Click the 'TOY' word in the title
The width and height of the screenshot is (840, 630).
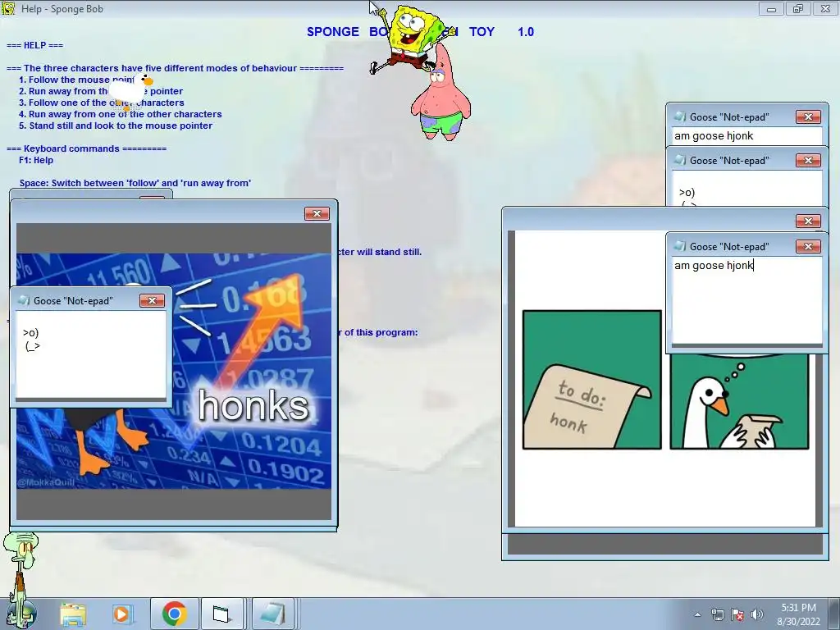(482, 32)
